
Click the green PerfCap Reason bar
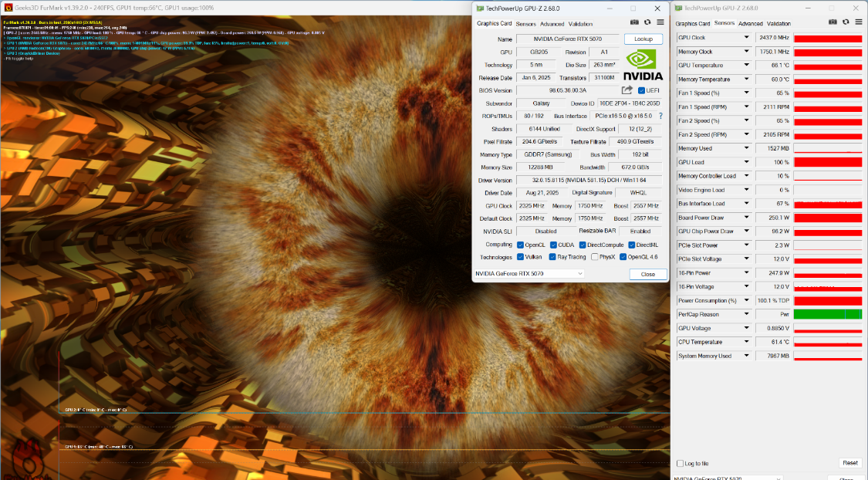(828, 314)
